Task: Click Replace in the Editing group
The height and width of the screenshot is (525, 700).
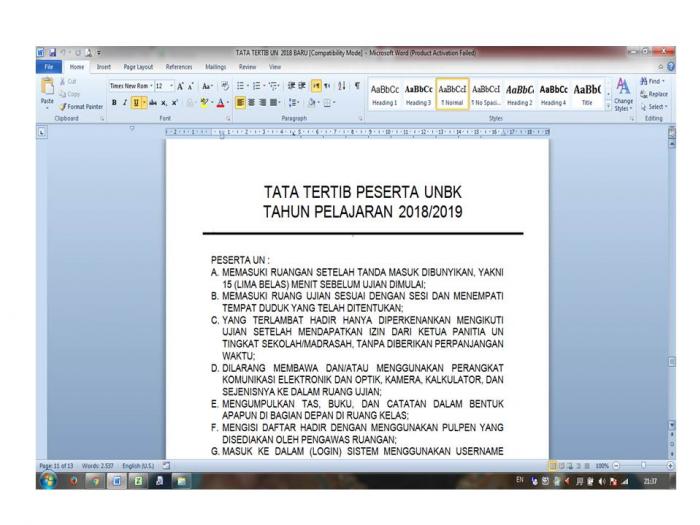Action: click(654, 94)
